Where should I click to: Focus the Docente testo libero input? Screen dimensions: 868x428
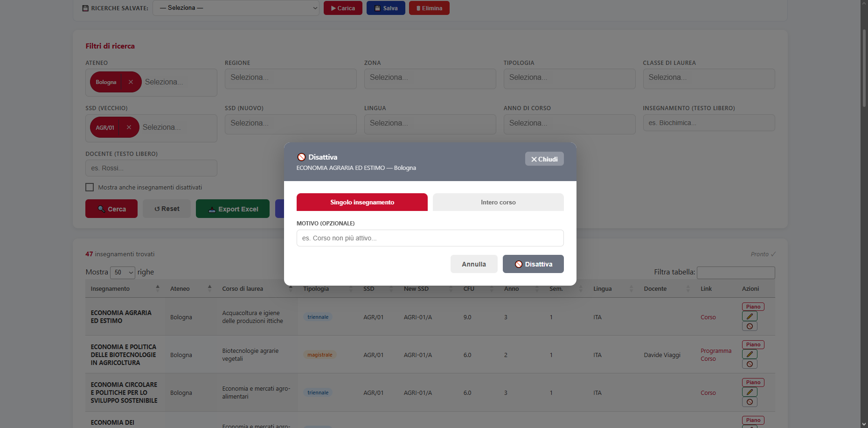point(151,168)
